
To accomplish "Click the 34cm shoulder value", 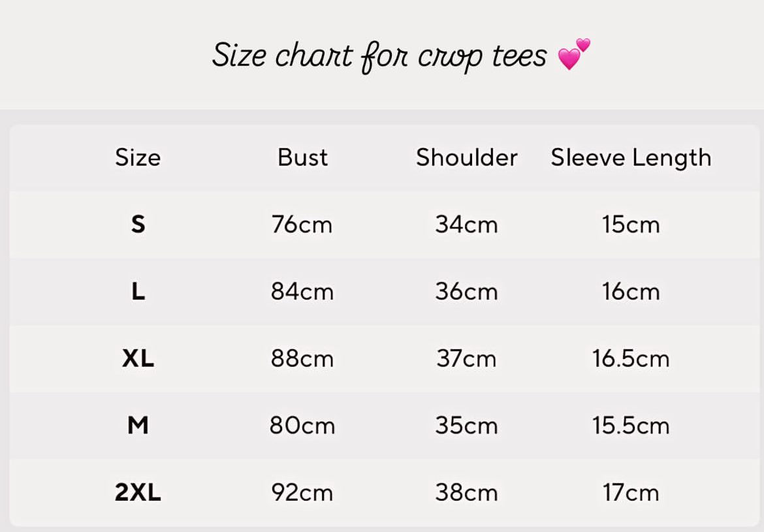I will coord(466,225).
